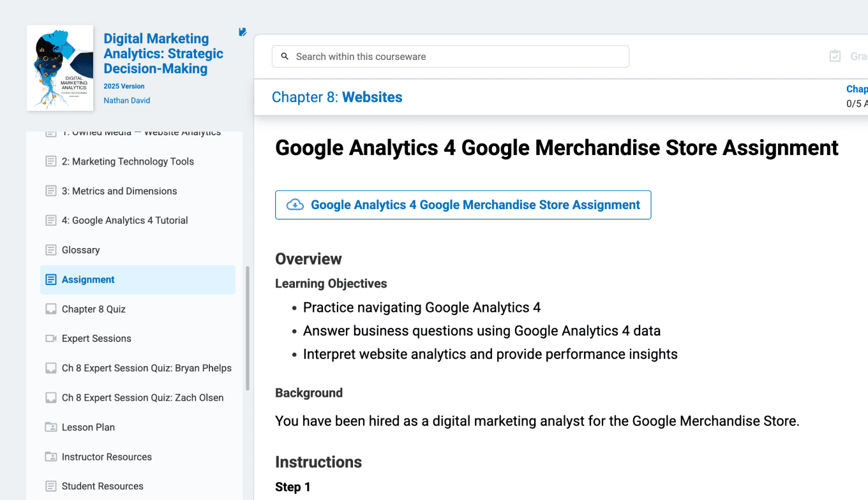Click the quiz icon beside Bryan Phelps quiz
Image resolution: width=868 pixels, height=500 pixels.
51,368
